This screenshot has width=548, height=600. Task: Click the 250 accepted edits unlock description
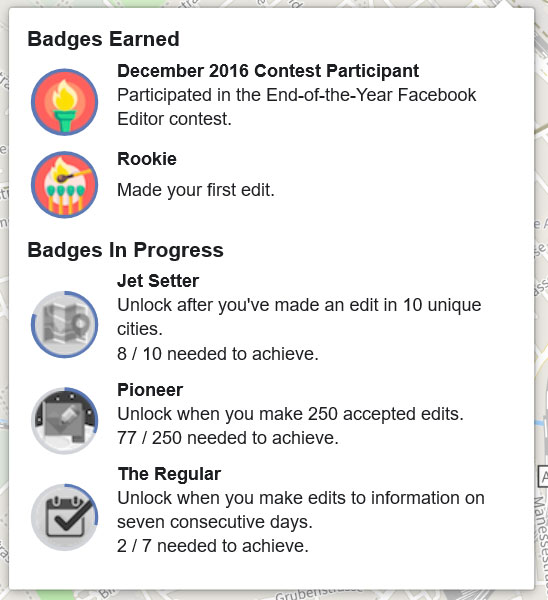click(290, 414)
